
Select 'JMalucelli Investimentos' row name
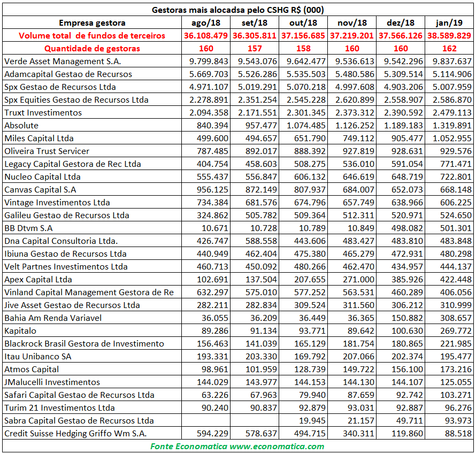click(x=52, y=382)
